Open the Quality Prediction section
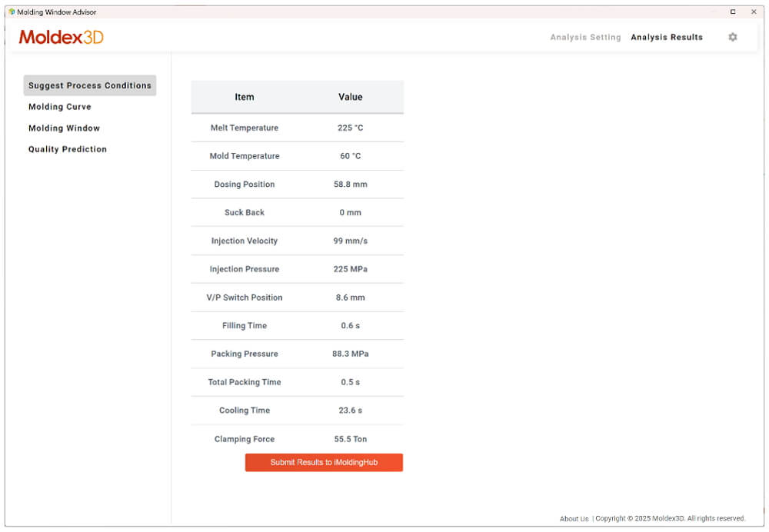The width and height of the screenshot is (769, 532). tap(68, 149)
